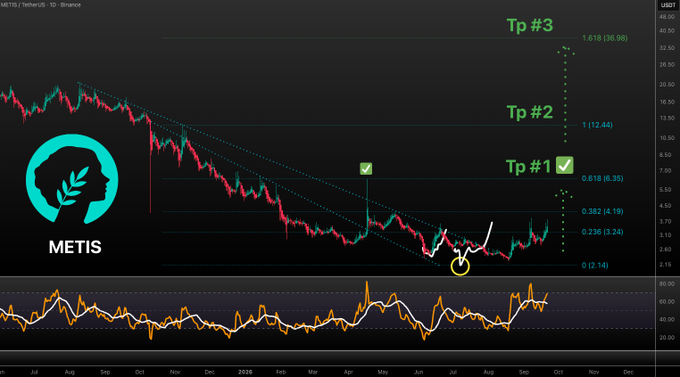Image resolution: width=680 pixels, height=377 pixels.
Task: Click the 1.618 (36.98) Fibonacci level label
Action: (605, 38)
